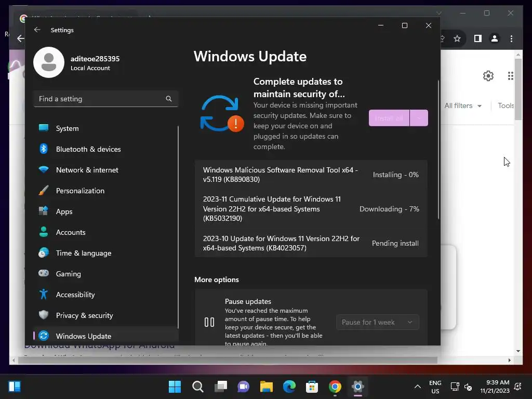
Task: Show hidden icons tray chevron
Action: pos(418,387)
